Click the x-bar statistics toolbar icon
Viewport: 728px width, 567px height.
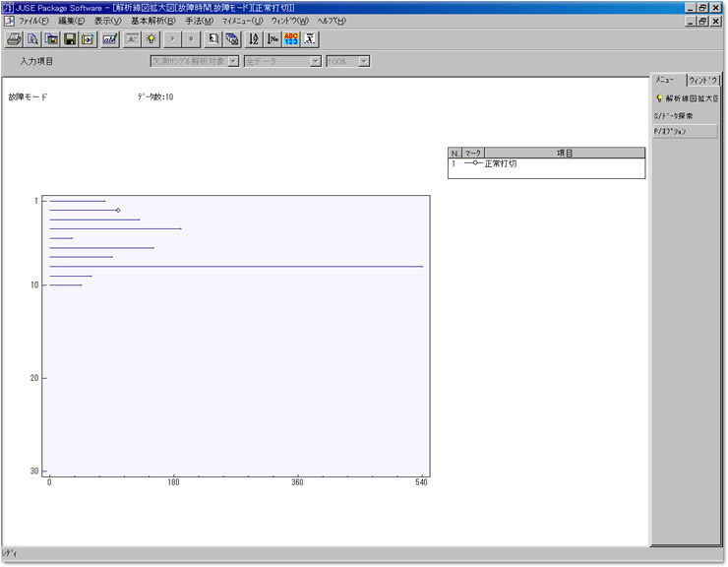310,39
